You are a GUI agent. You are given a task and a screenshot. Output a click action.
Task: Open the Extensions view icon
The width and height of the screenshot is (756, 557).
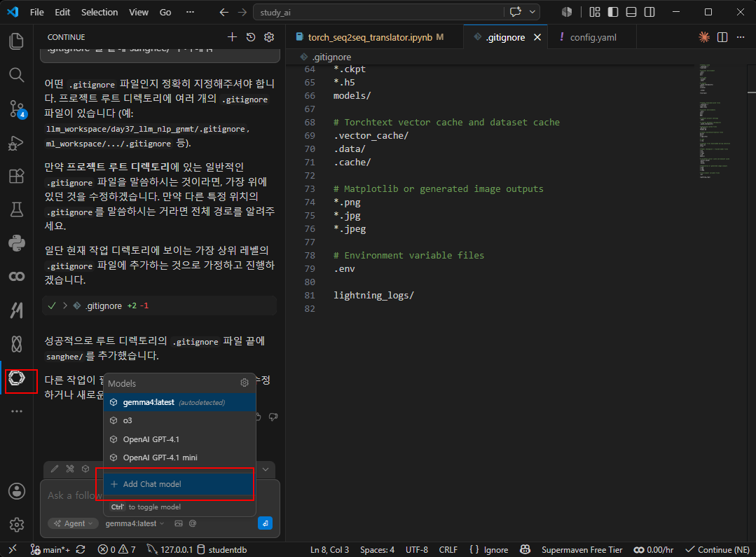click(16, 176)
